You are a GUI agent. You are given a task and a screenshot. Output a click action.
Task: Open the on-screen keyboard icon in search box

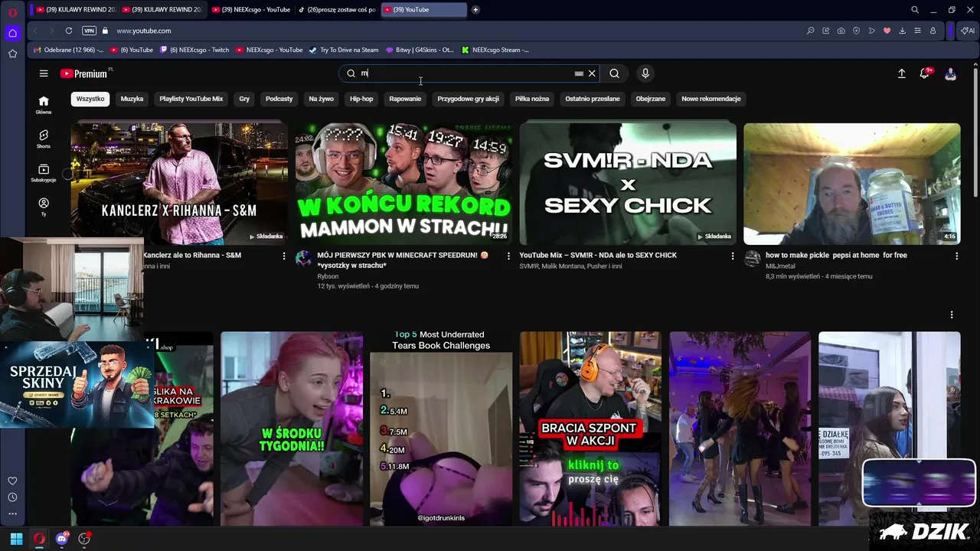click(x=579, y=73)
